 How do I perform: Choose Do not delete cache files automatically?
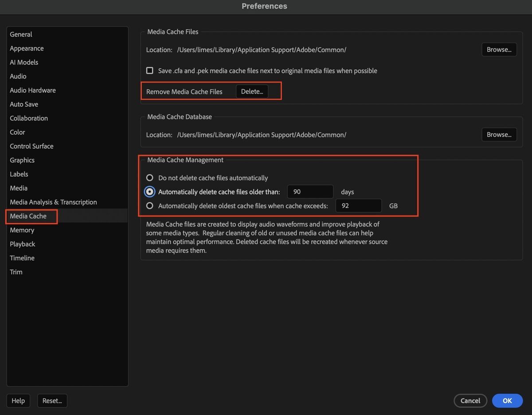[150, 178]
